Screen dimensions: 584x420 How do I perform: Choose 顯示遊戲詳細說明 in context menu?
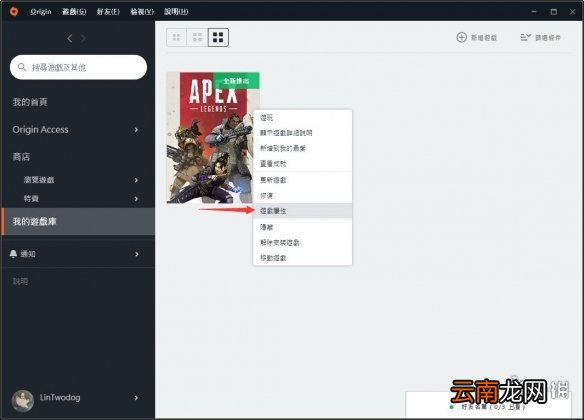[302, 133]
